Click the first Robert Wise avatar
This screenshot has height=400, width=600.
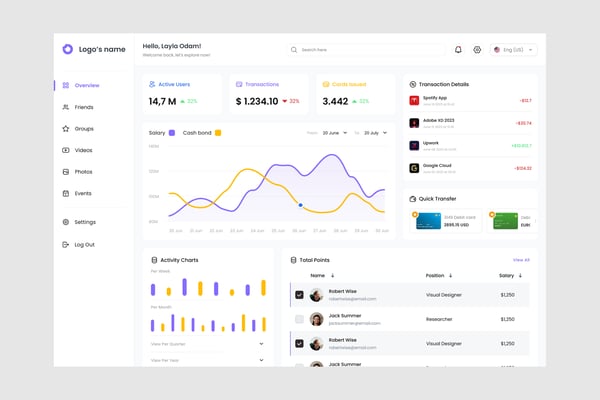(316, 295)
